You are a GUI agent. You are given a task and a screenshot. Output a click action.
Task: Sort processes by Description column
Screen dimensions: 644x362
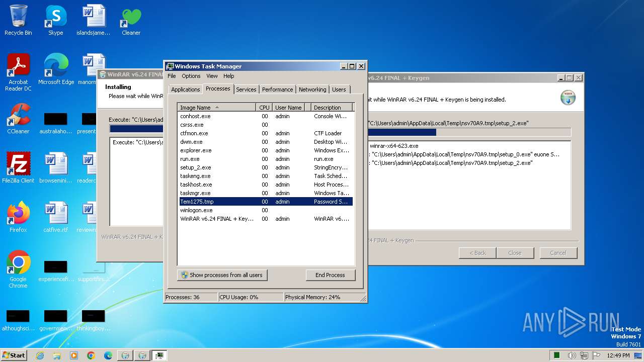click(x=331, y=108)
